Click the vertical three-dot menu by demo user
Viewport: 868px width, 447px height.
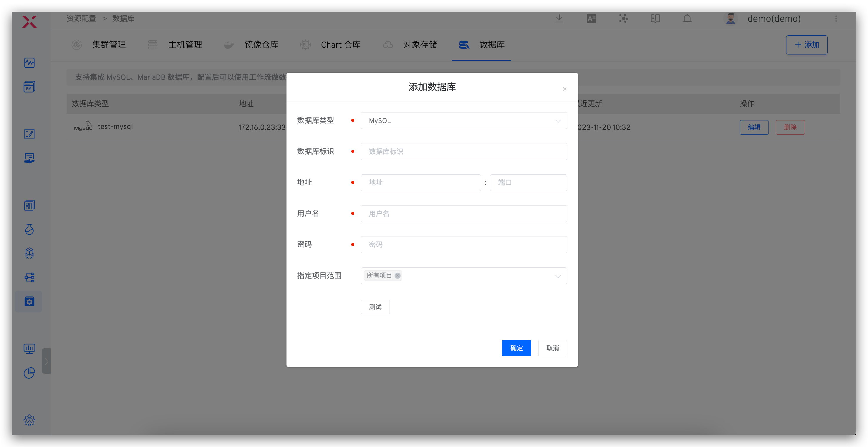coord(836,19)
